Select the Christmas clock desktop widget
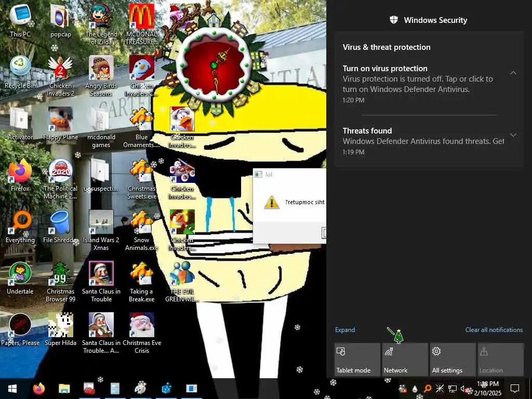This screenshot has height=399, width=532. pyautogui.click(x=214, y=65)
